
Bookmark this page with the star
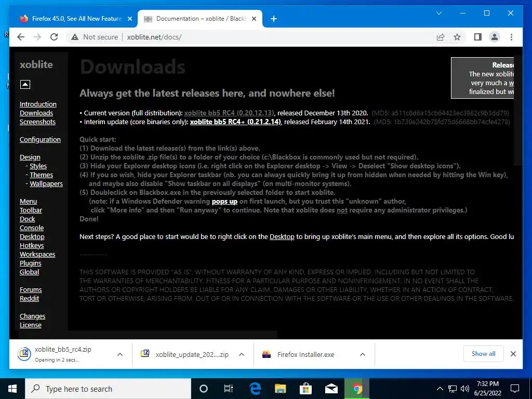(457, 37)
